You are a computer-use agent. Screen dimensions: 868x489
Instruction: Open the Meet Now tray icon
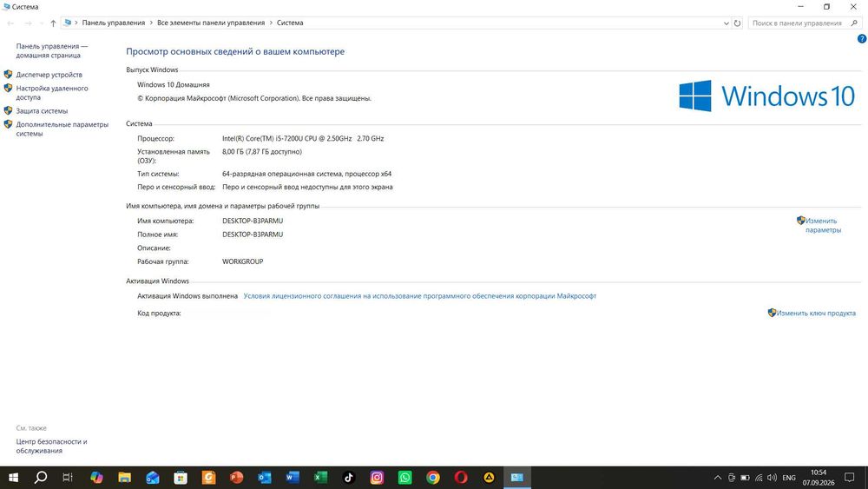click(731, 478)
